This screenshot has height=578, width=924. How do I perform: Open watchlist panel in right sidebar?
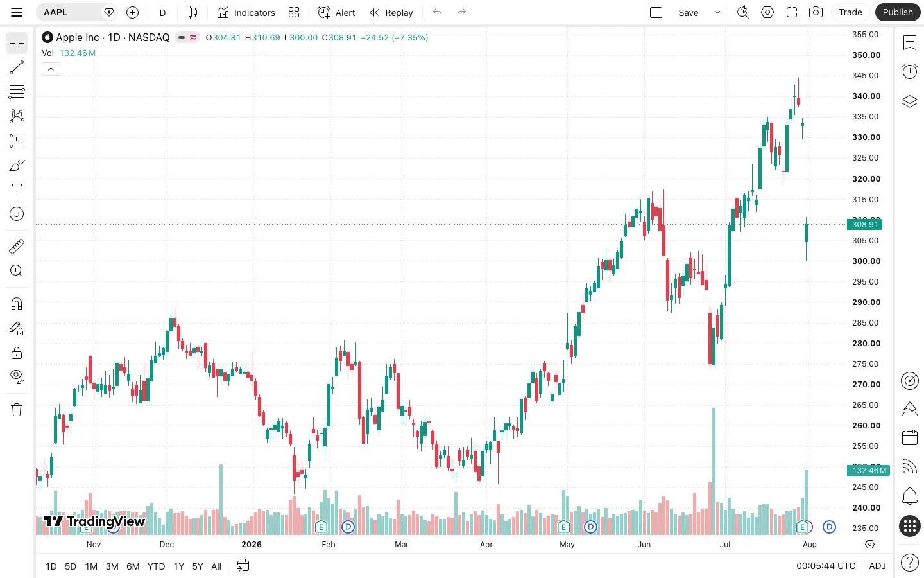pos(910,43)
